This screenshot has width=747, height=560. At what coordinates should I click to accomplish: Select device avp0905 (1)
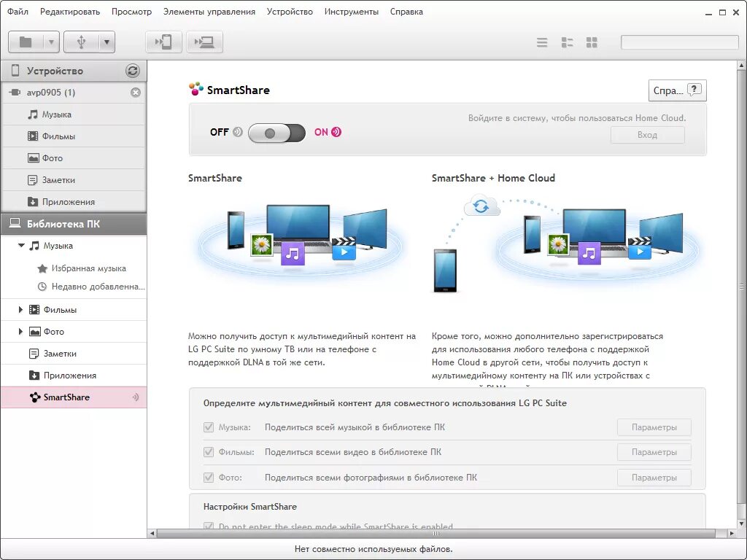(74, 93)
